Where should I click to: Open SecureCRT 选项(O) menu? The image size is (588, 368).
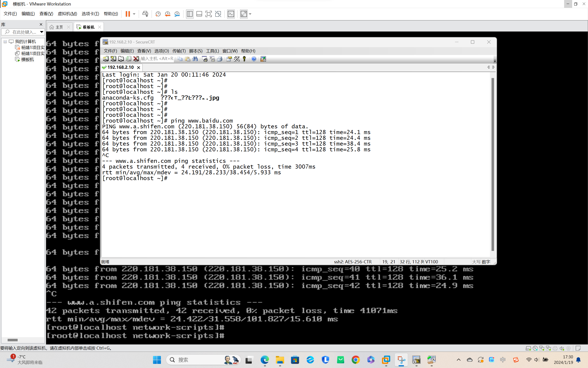coord(161,51)
